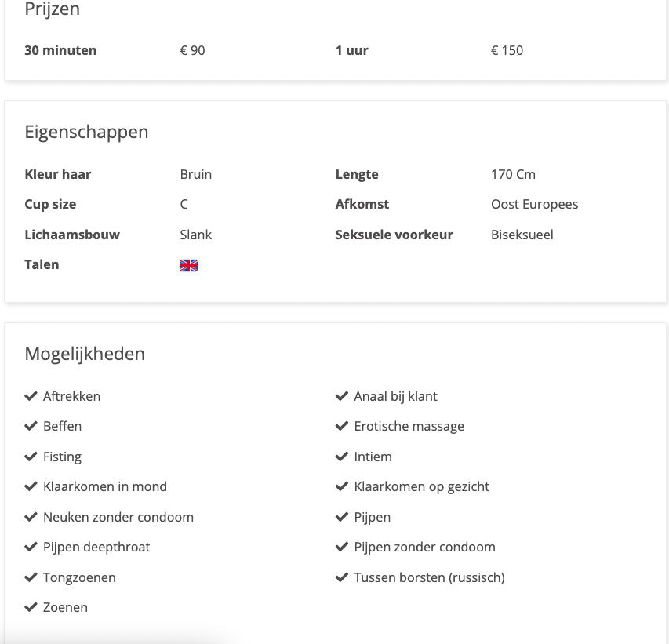The height and width of the screenshot is (644, 669).
Task: Click the UK flag in Talen row
Action: pos(188,265)
